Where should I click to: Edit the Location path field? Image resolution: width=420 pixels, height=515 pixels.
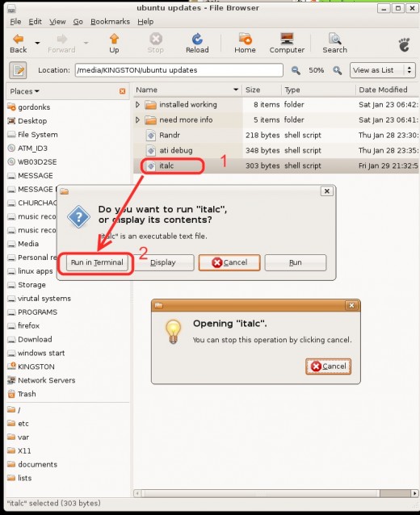178,70
